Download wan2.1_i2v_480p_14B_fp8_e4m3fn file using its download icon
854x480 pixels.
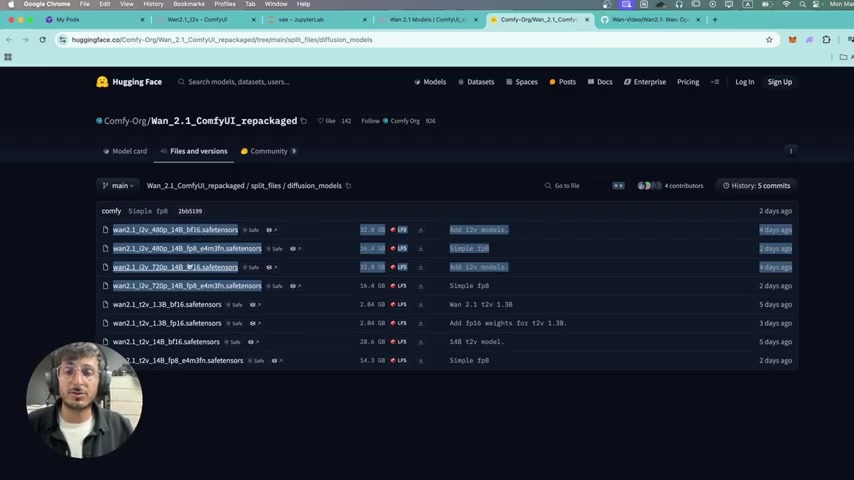click(420, 248)
